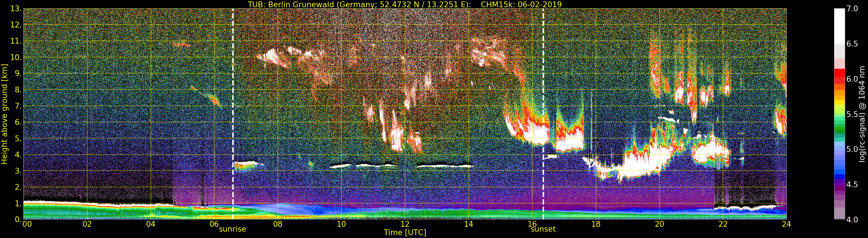
Task: Click the height axis tick label 8.
Action: tap(18, 90)
